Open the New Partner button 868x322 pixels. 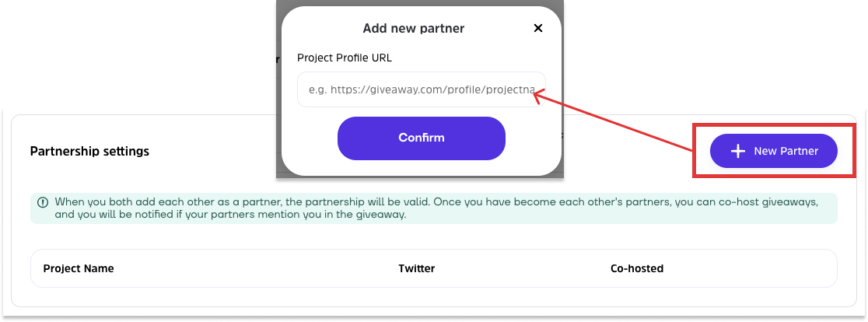773,151
